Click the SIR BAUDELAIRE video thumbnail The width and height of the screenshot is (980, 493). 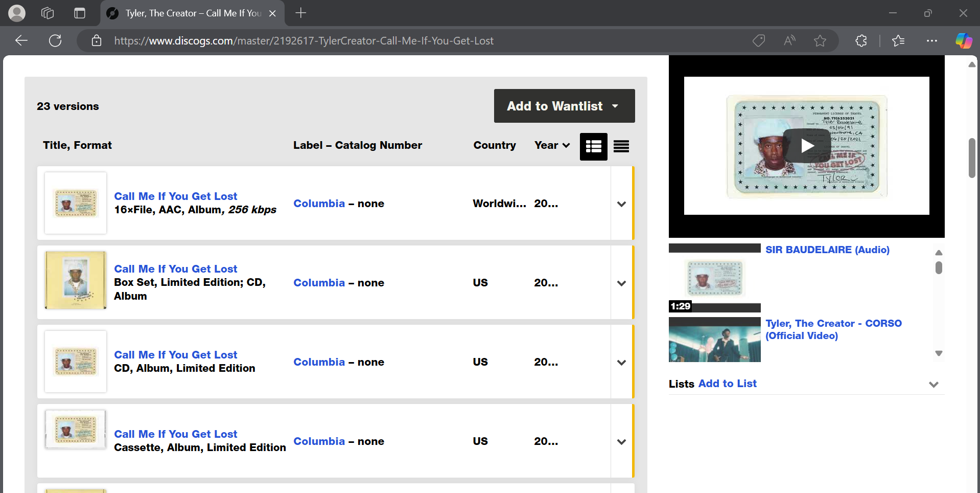[714, 278]
